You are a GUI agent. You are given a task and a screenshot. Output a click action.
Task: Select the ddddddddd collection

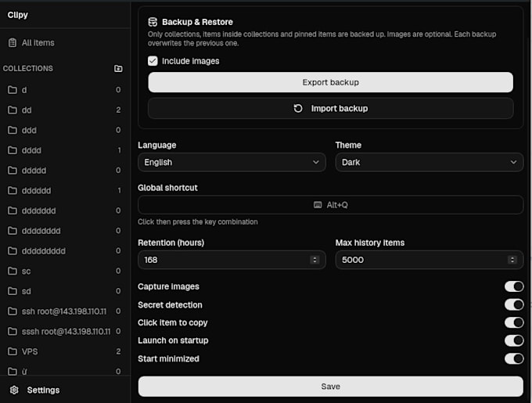pyautogui.click(x=65, y=251)
